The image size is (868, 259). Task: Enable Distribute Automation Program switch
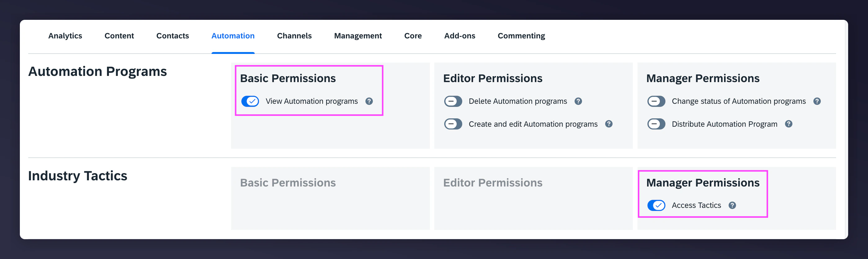pos(656,124)
